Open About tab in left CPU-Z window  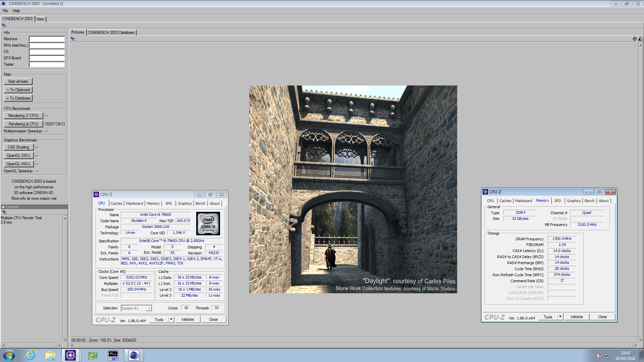tap(215, 203)
